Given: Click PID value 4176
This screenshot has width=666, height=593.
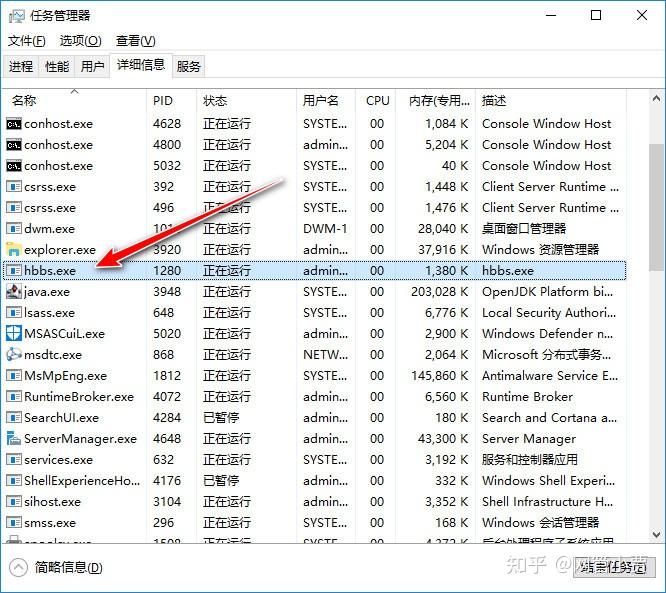Looking at the screenshot, I should [167, 481].
